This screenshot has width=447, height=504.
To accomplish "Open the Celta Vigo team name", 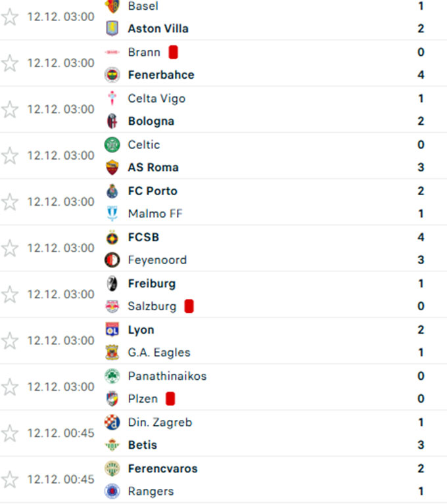I will (x=156, y=99).
